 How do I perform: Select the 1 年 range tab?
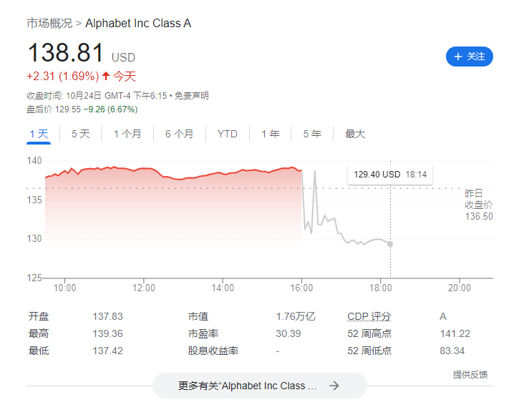pos(271,134)
